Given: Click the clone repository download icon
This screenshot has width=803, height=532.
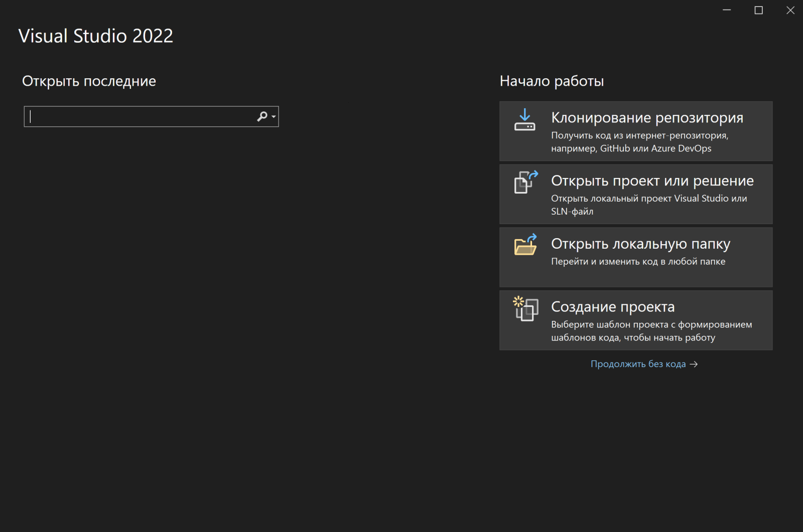Looking at the screenshot, I should (x=524, y=120).
